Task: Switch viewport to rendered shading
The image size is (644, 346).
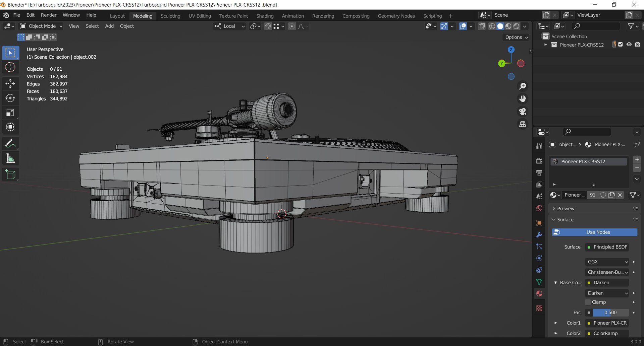Action: 517,26
